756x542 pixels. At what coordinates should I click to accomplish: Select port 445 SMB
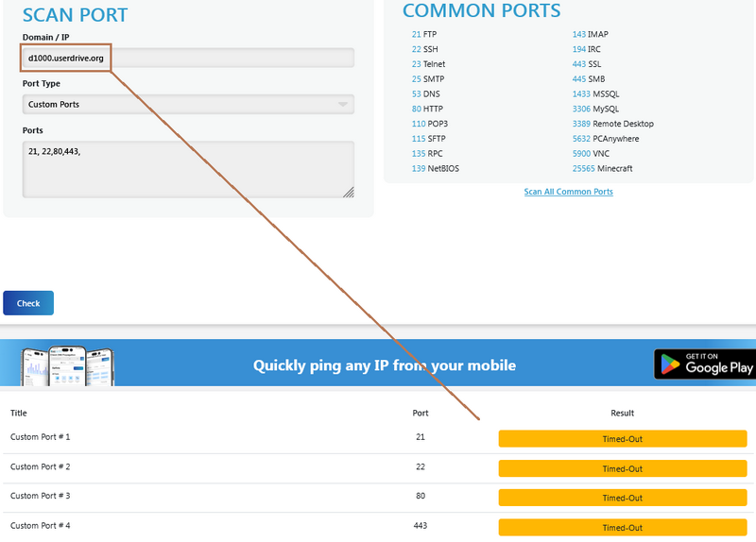[588, 79]
